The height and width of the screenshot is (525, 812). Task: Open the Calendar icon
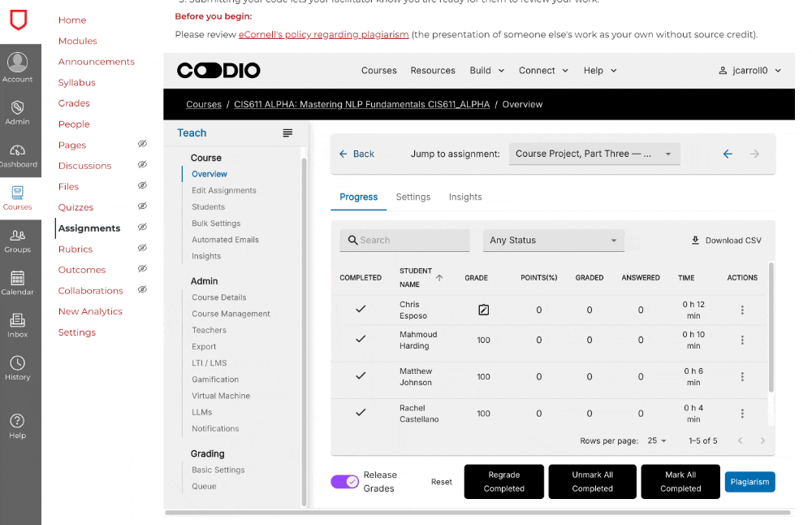18,278
